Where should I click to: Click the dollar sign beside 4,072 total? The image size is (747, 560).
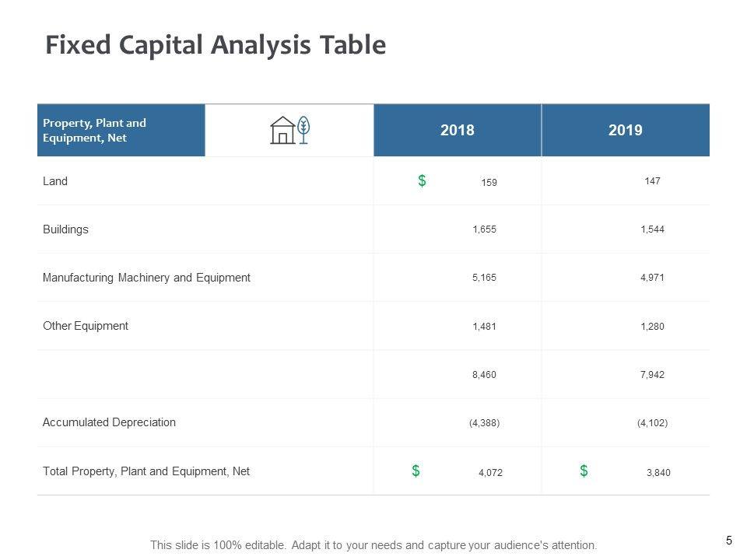tap(416, 471)
